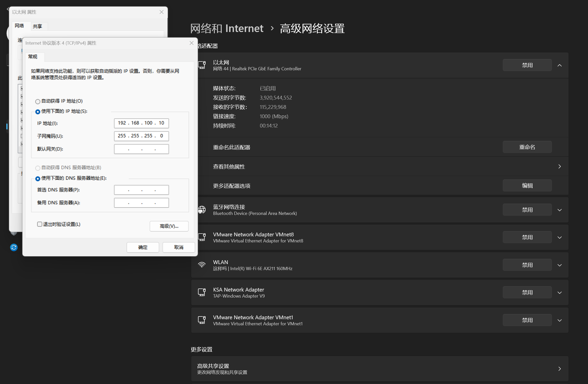Click the Bluetooth network connection globe icon
Viewport: 588px width, 384px height.
202,210
